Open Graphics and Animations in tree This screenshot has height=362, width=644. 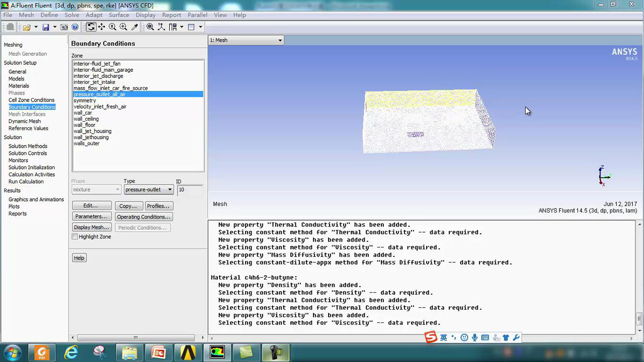pos(36,200)
